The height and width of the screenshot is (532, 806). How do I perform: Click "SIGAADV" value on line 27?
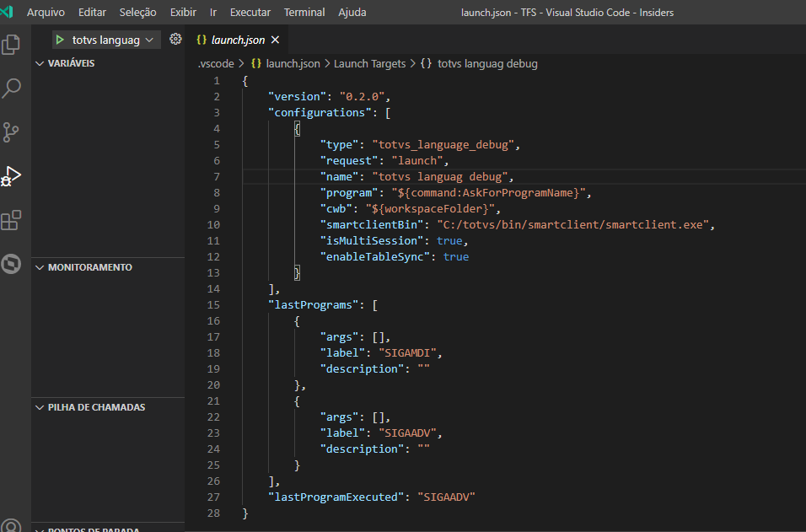pyautogui.click(x=446, y=497)
